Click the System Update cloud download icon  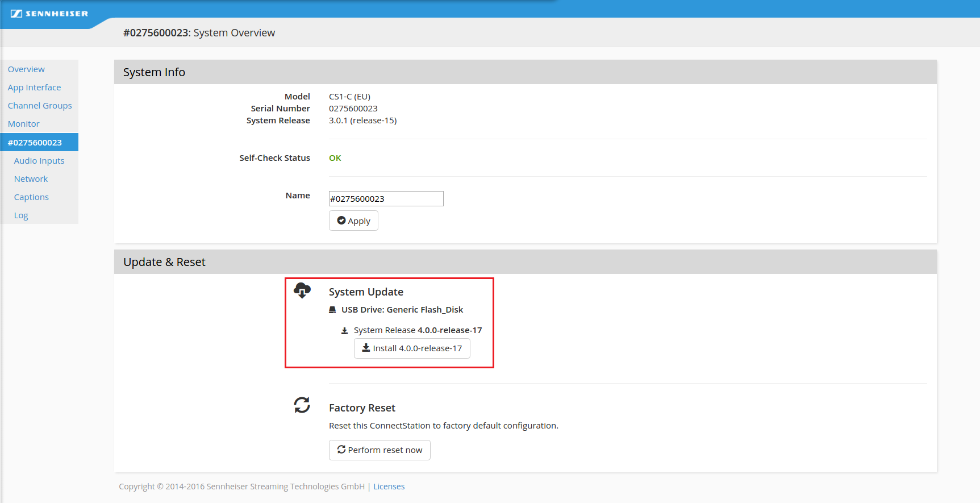pyautogui.click(x=302, y=290)
